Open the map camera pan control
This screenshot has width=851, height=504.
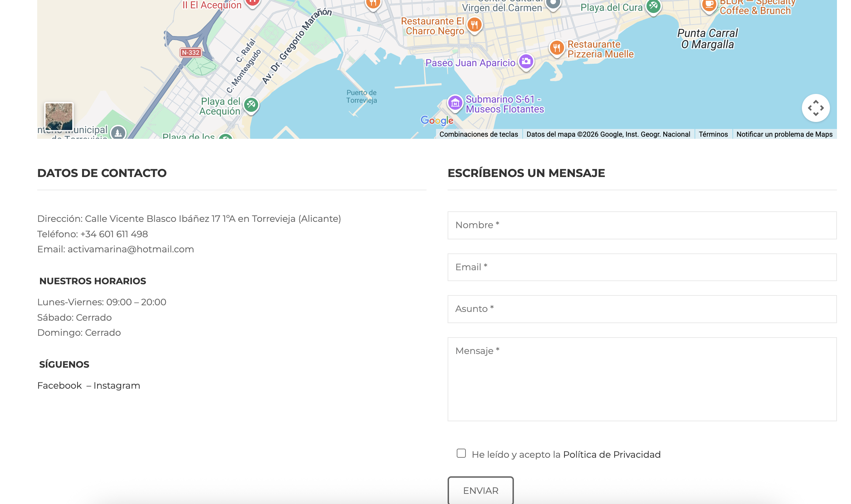click(x=816, y=108)
